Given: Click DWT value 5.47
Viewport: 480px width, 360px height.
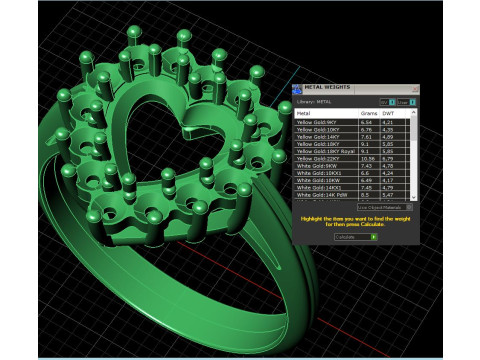Looking at the screenshot, I should tap(388, 195).
